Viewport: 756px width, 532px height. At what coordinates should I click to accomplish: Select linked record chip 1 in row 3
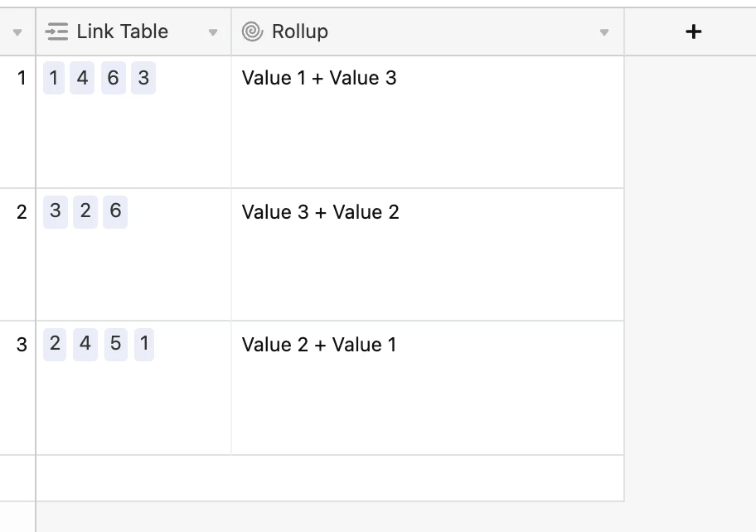coord(144,345)
